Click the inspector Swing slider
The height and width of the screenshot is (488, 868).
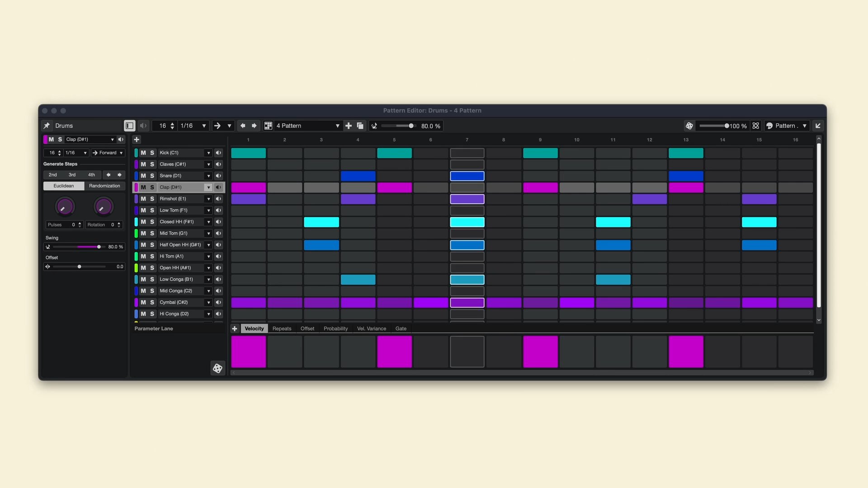(79, 247)
